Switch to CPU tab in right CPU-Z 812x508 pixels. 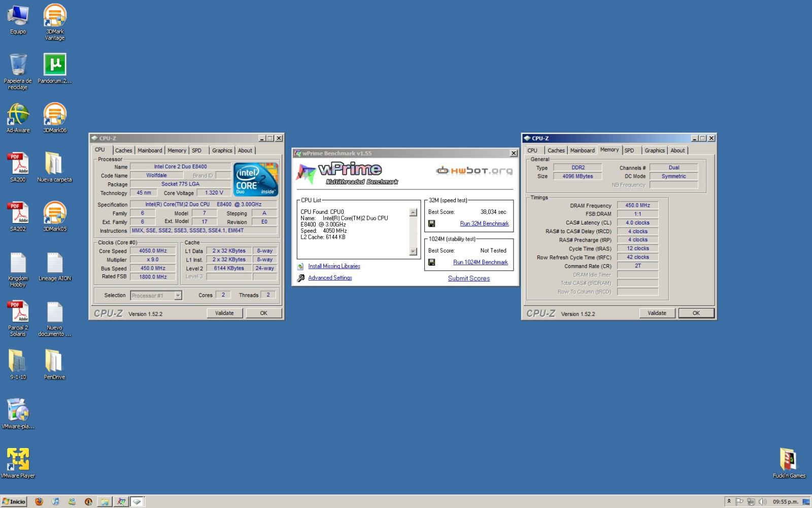tap(532, 150)
